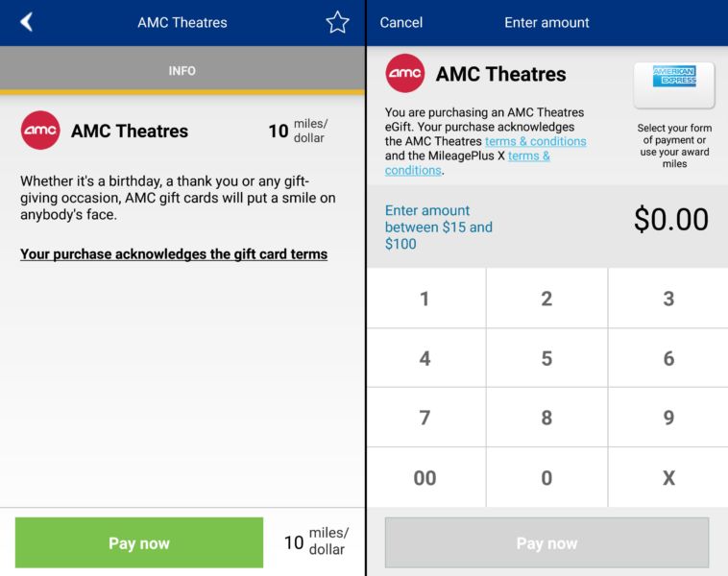Open the AMC Theatres terms & conditions link

pos(535,141)
